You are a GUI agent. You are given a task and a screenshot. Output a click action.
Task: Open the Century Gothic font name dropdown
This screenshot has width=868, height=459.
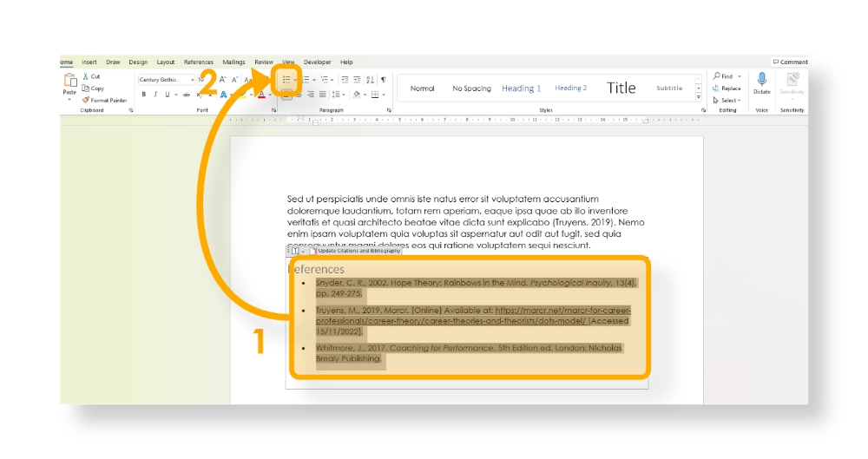(x=192, y=80)
